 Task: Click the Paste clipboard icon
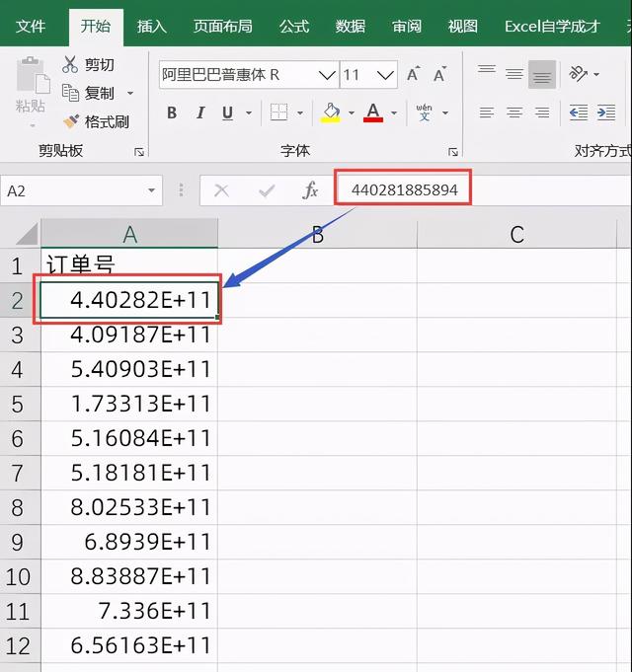click(33, 75)
